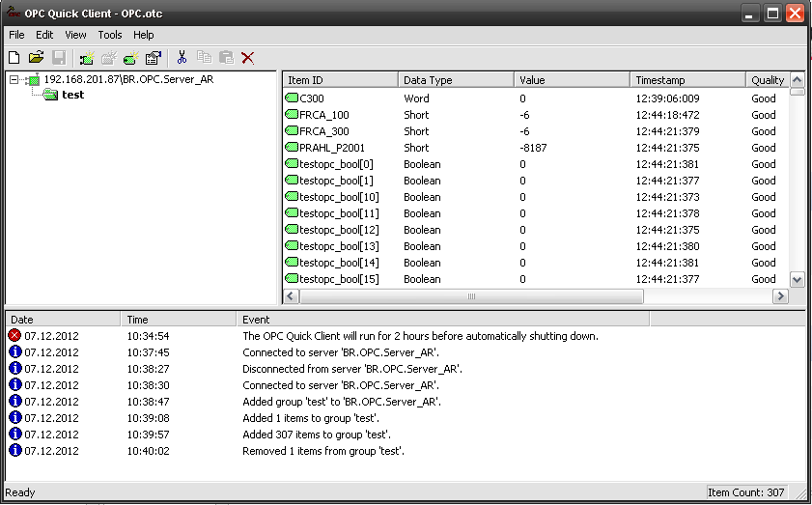Click the red Delete X icon
The image size is (812, 505).
click(248, 58)
